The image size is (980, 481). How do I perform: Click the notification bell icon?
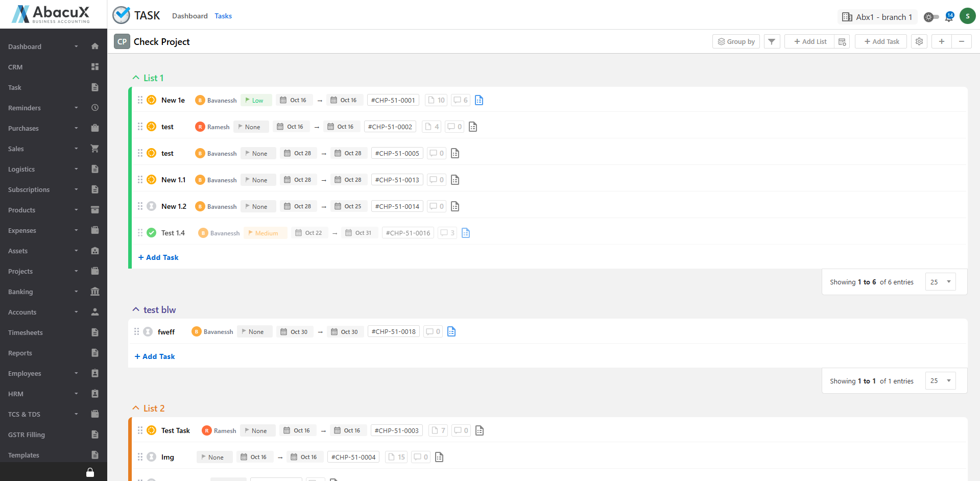tap(949, 17)
